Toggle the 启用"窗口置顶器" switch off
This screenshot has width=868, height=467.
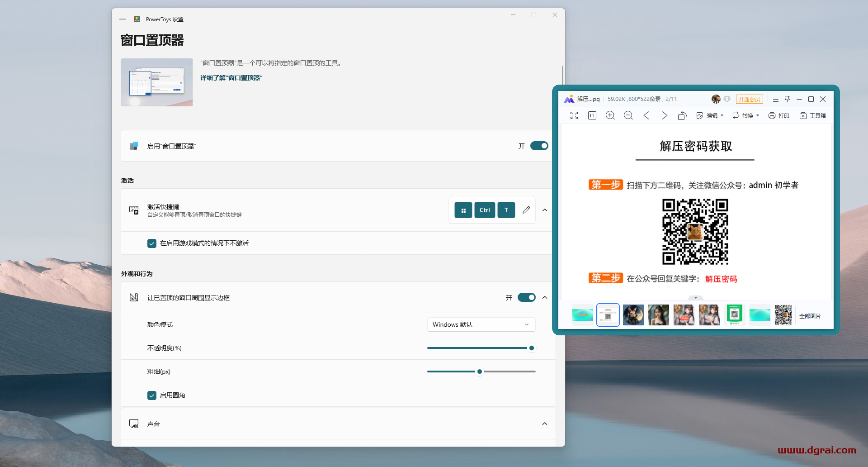[539, 146]
